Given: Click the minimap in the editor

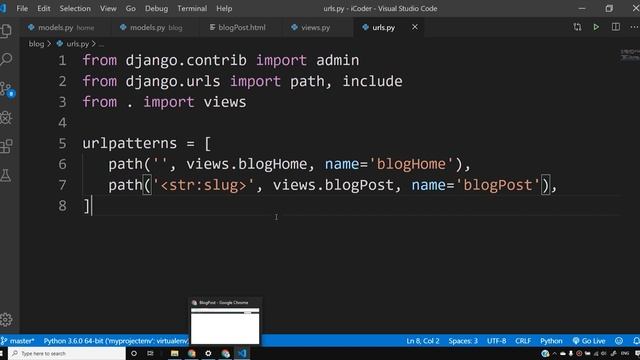Looking at the screenshot, I should point(630,54).
